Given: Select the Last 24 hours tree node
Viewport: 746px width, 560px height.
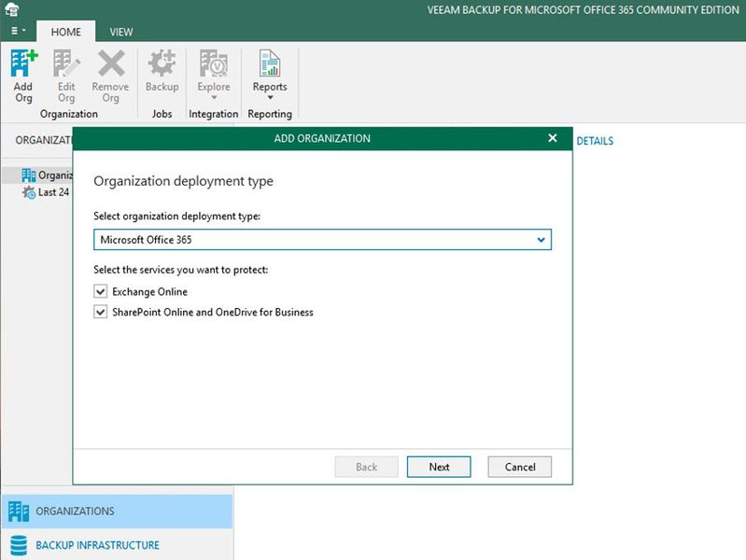Looking at the screenshot, I should pos(46,192).
